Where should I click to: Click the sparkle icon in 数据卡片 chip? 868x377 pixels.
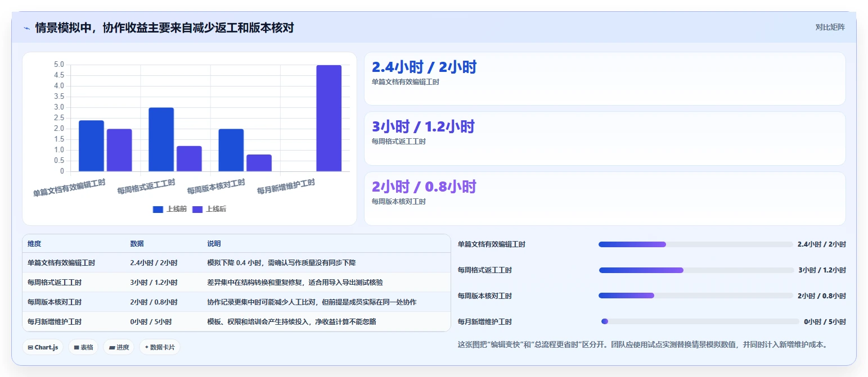coord(147,347)
